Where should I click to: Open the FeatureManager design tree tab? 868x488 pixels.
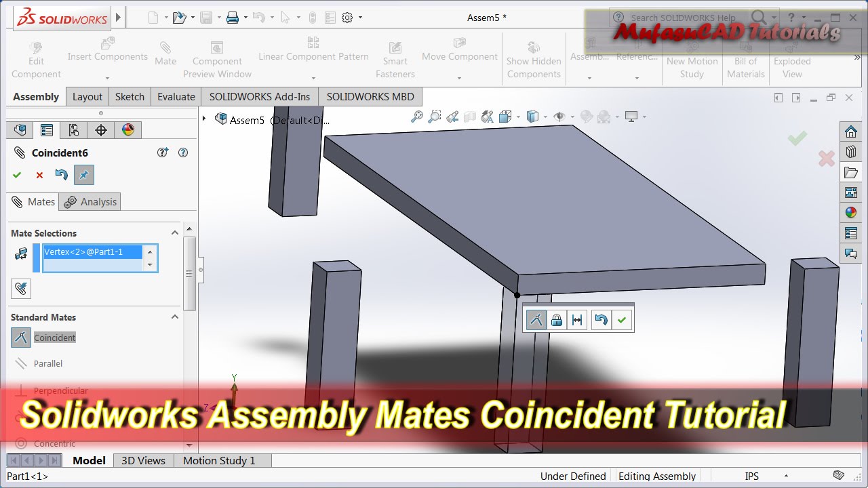[x=20, y=129]
